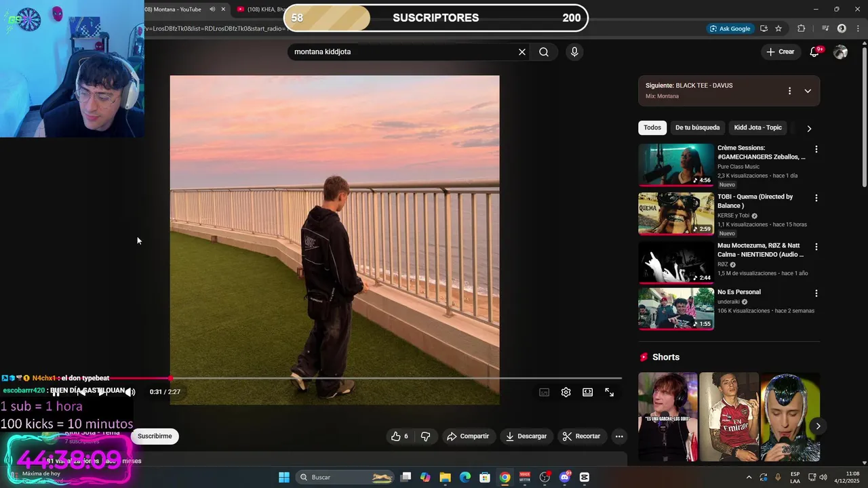Open the Pure Class Music channel
The width and height of the screenshot is (868, 488).
click(738, 167)
